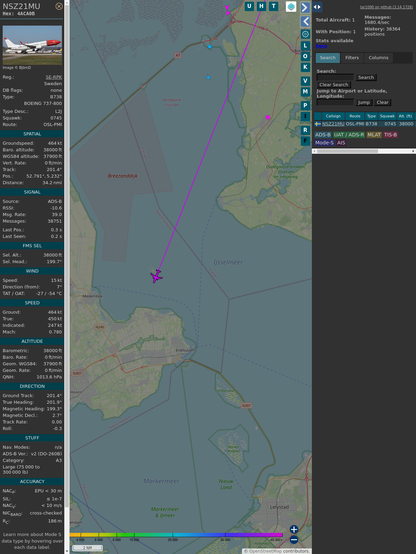
Task: Open the Filters tab
Action: pos(352,58)
